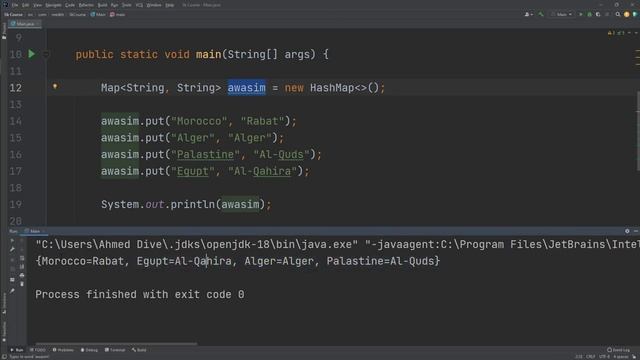Click scroll to end icon in console
This screenshot has height=360, width=640.
tap(22, 267)
